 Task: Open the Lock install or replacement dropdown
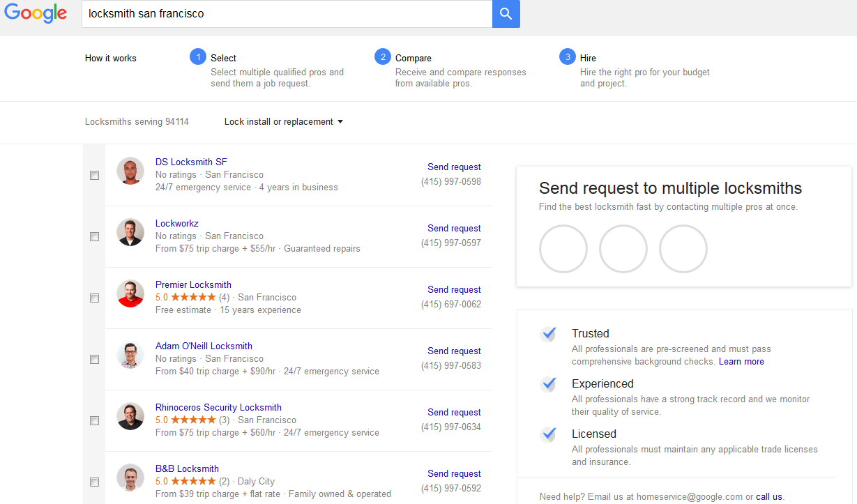pos(283,122)
